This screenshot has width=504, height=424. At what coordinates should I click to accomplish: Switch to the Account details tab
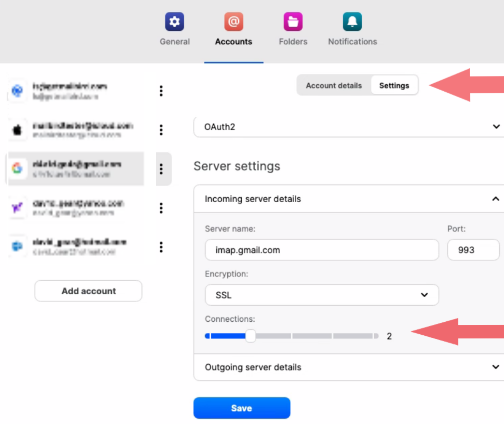pyautogui.click(x=333, y=85)
